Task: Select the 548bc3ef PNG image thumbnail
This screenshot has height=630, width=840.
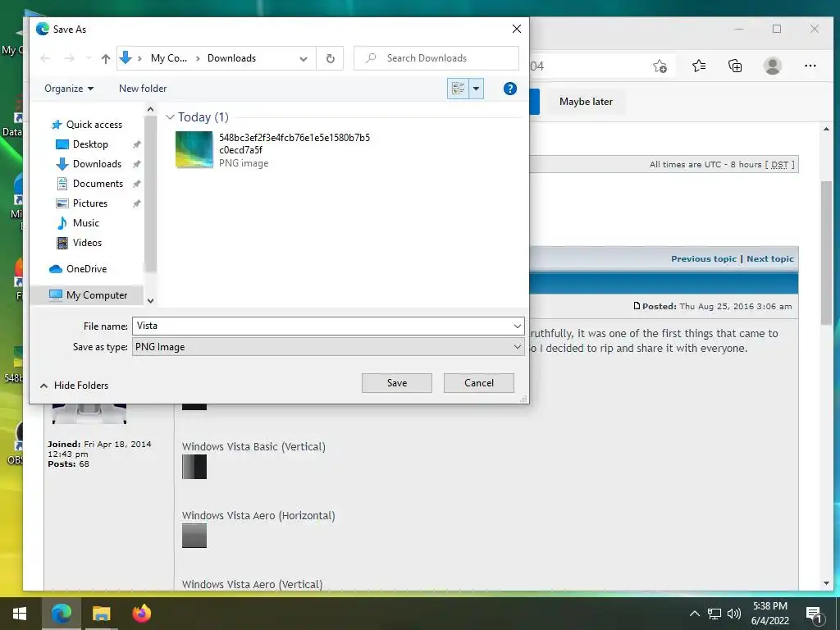Action: pyautogui.click(x=194, y=150)
